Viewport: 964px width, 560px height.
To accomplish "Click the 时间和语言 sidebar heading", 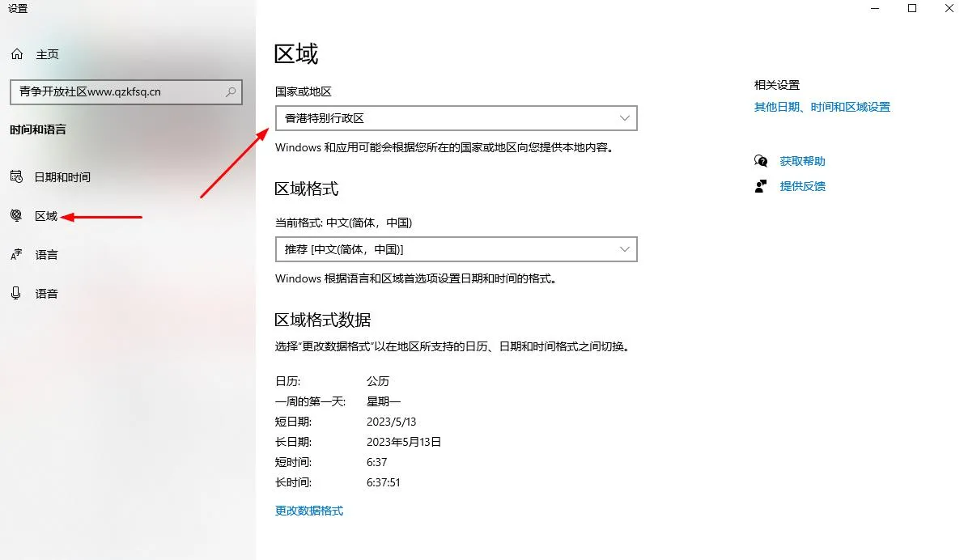I will (37, 129).
